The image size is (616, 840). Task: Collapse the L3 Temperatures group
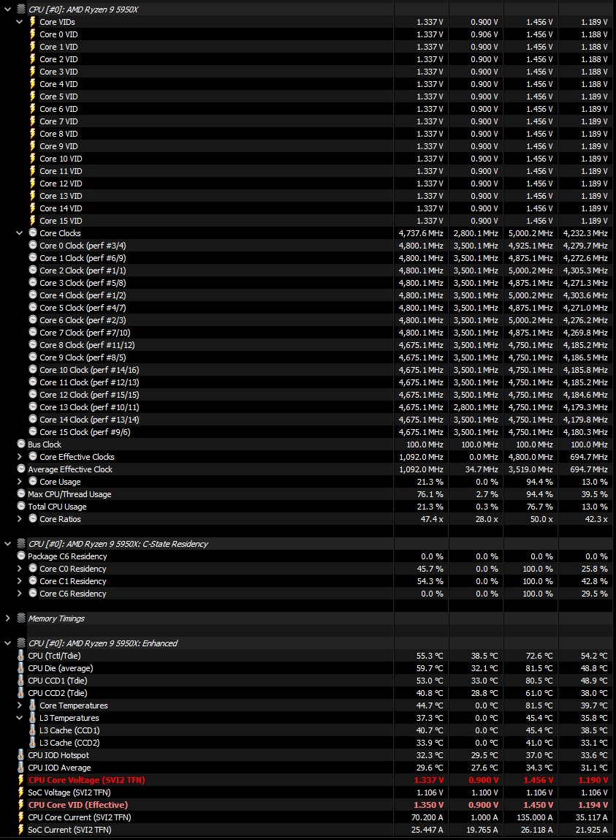pos(19,718)
